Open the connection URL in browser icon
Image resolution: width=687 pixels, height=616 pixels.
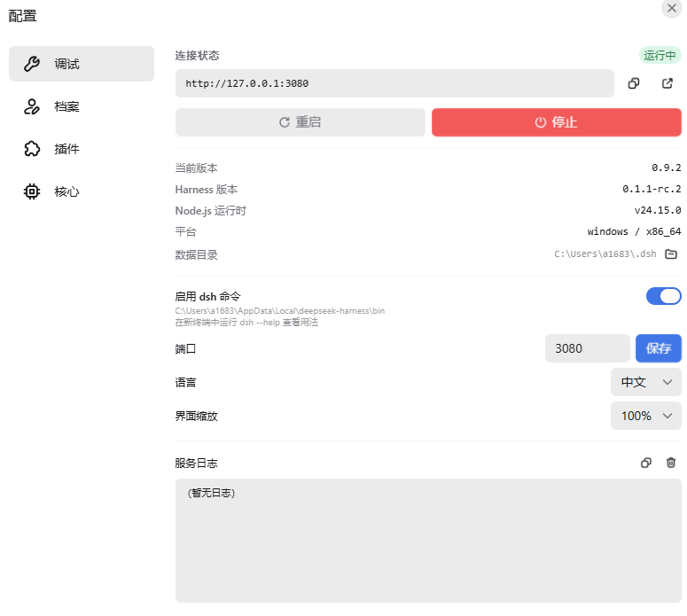[x=667, y=83]
